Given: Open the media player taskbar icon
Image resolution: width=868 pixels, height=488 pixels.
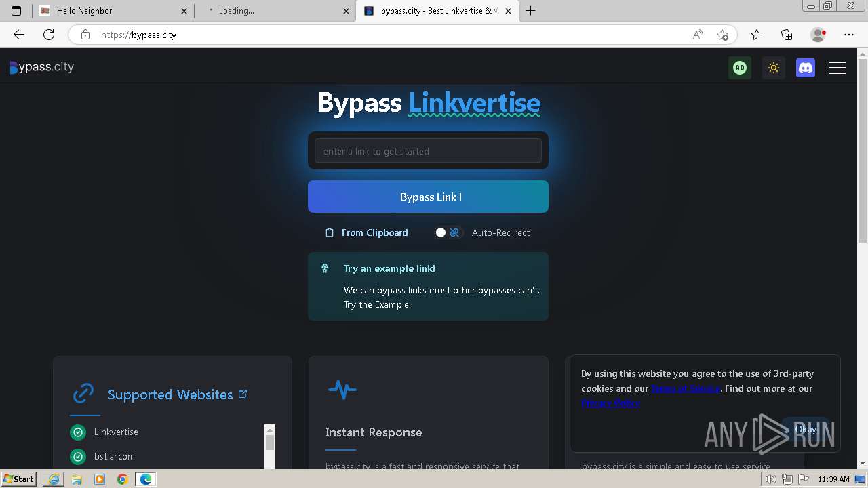Looking at the screenshot, I should click(x=100, y=479).
